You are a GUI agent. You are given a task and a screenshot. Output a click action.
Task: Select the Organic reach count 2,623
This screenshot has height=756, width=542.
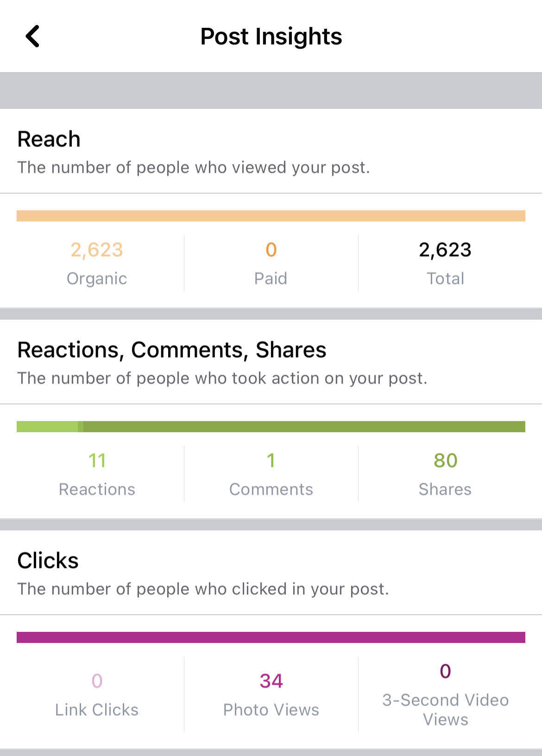pyautogui.click(x=97, y=250)
